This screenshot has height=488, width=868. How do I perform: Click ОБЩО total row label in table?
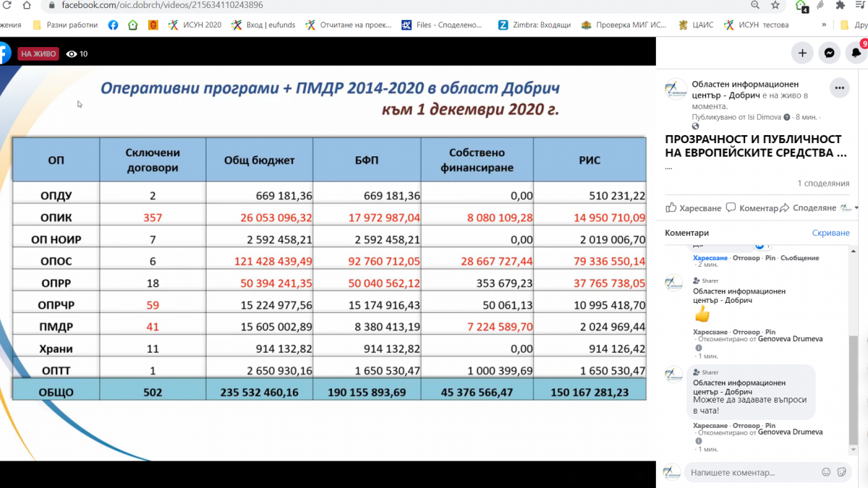56,393
